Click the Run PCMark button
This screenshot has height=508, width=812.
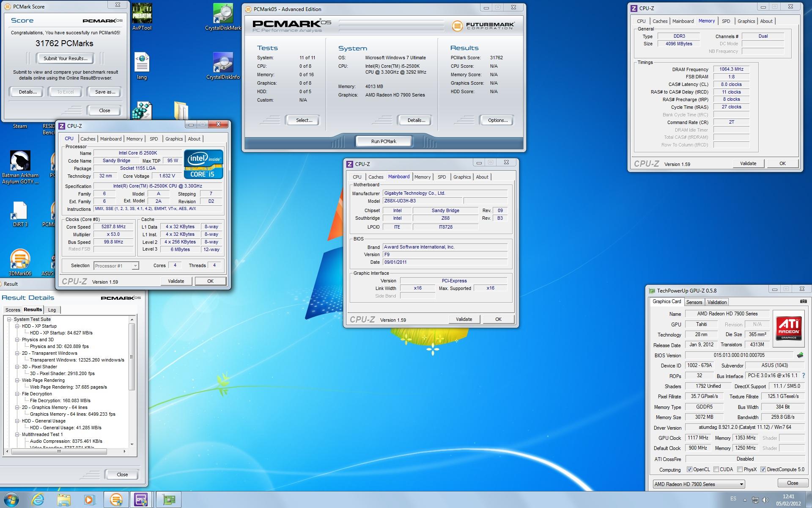click(x=384, y=141)
